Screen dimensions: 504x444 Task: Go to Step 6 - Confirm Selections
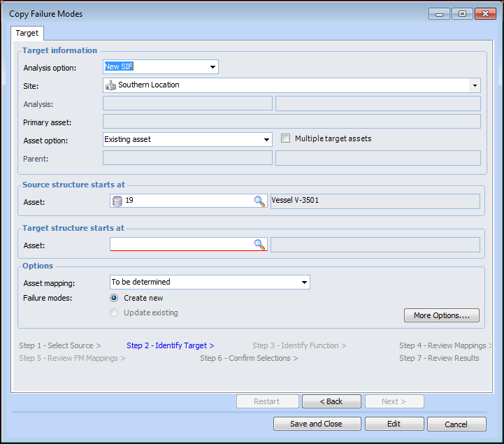pos(249,358)
